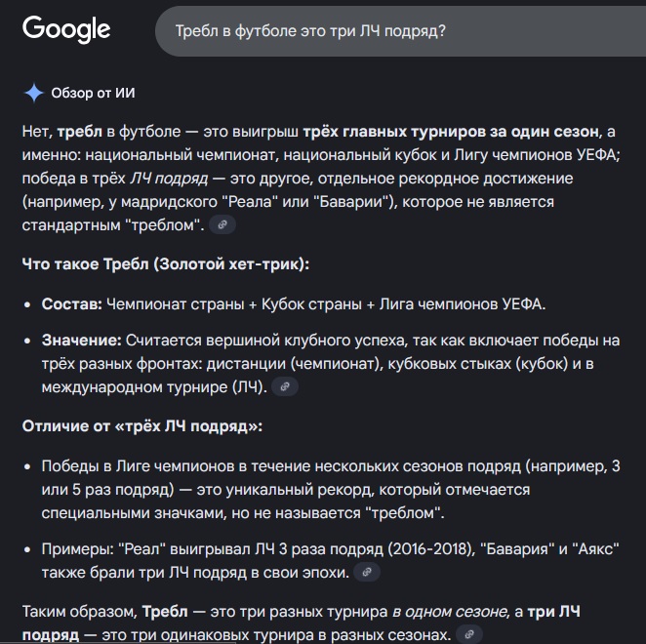Click the "Примеры:" bullet text
646x644 pixels.
73,547
